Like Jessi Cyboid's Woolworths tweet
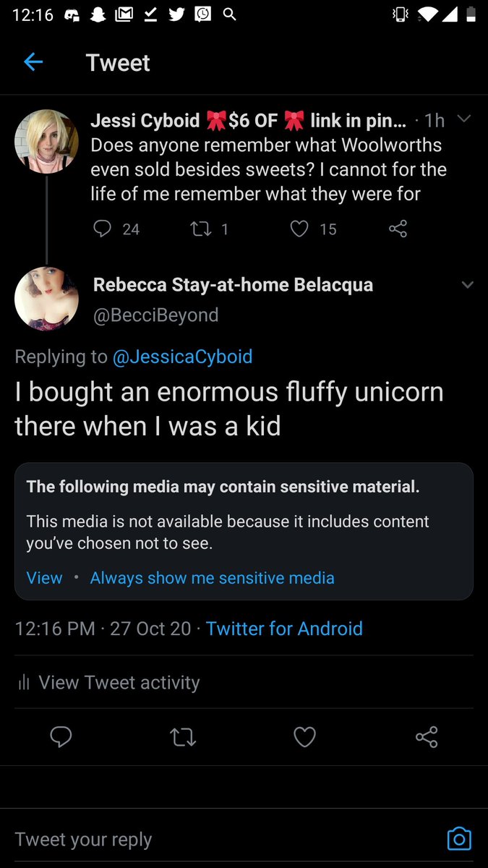Screen dimensions: 488x868 tap(299, 229)
